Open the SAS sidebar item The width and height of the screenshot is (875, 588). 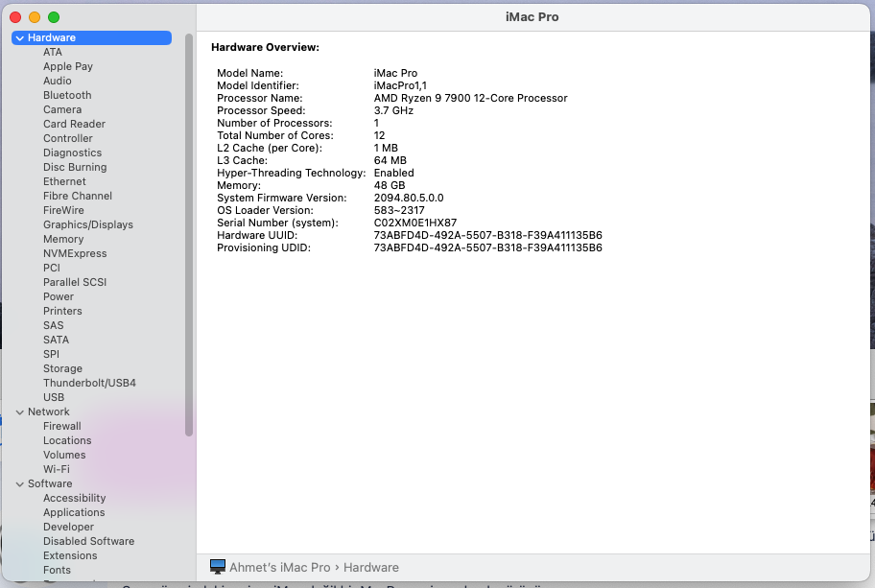54,326
